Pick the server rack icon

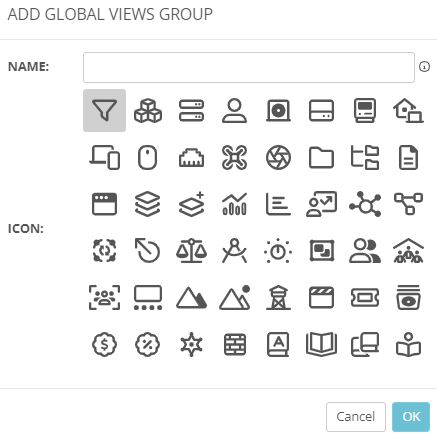[191, 110]
